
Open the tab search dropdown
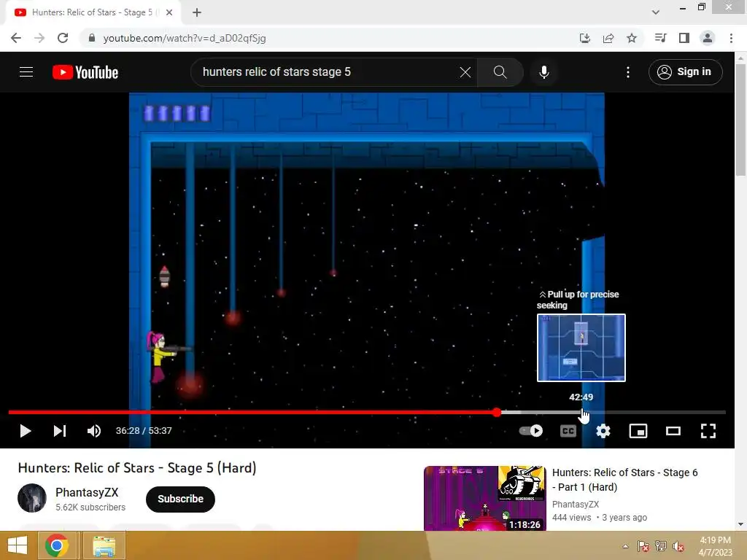pyautogui.click(x=656, y=12)
